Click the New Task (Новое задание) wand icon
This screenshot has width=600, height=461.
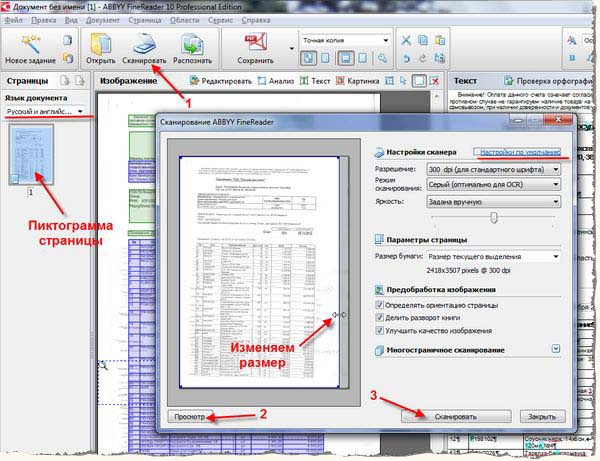click(31, 44)
